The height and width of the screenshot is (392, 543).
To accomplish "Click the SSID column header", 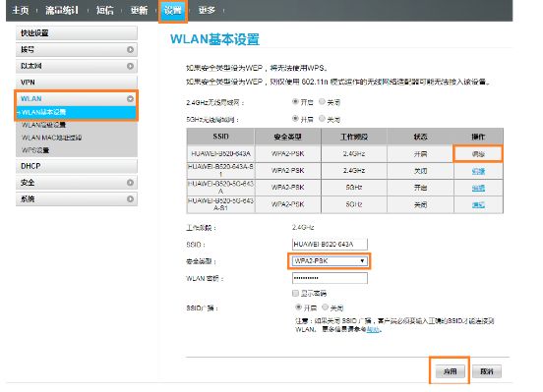I will 220,137.
